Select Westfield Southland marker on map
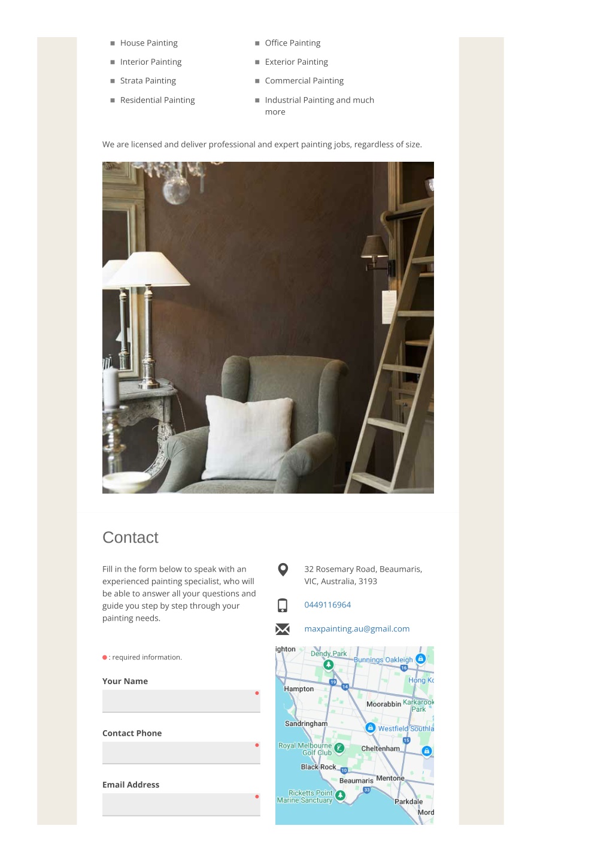The height and width of the screenshot is (868, 613). click(370, 727)
